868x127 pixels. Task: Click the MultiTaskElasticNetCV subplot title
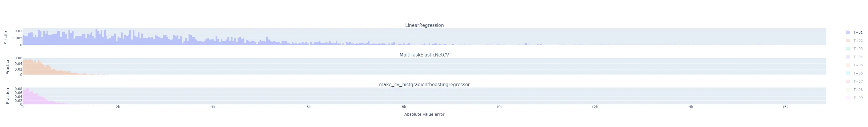click(x=424, y=55)
